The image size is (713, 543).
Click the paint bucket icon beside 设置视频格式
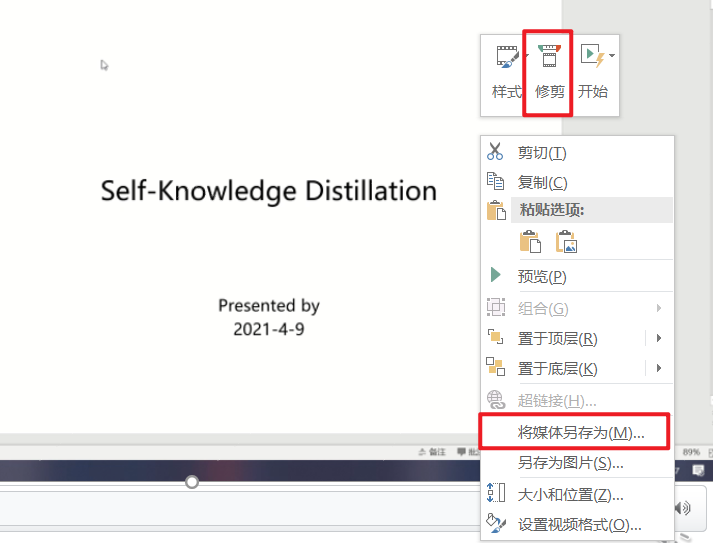tap(496, 523)
